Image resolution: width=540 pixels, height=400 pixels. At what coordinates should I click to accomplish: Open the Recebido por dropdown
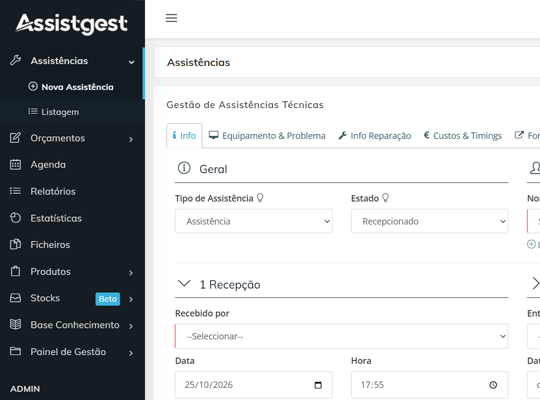tap(341, 336)
